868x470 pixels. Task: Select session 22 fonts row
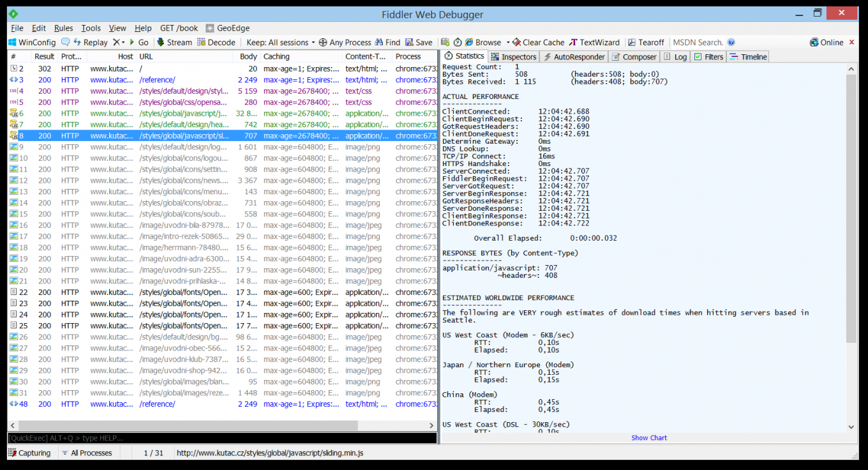[x=222, y=292]
